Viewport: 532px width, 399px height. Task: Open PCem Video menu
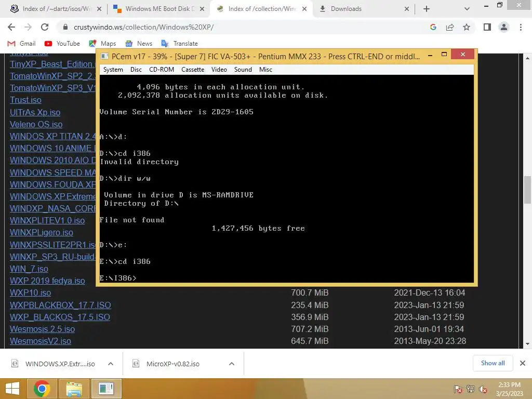219,70
